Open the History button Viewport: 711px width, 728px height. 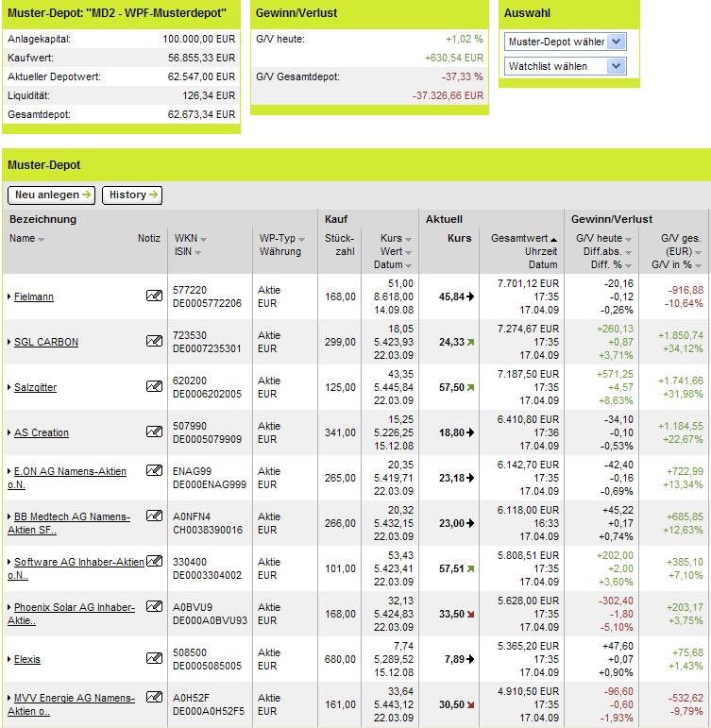(132, 195)
